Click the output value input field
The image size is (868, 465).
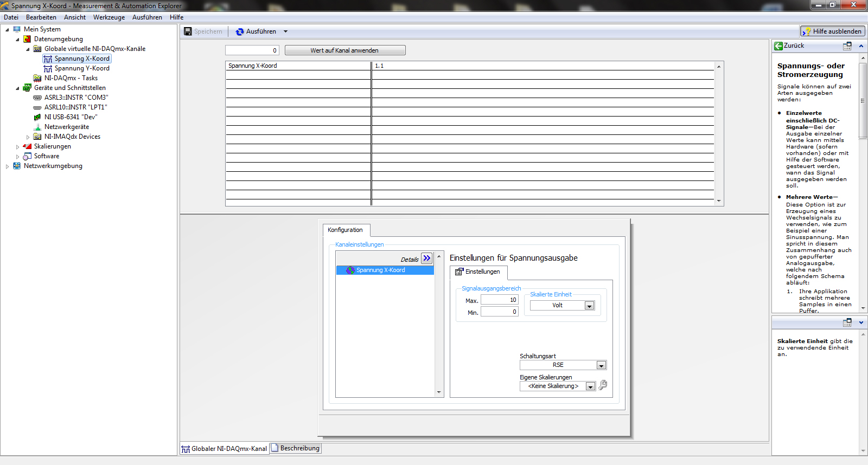pos(252,50)
